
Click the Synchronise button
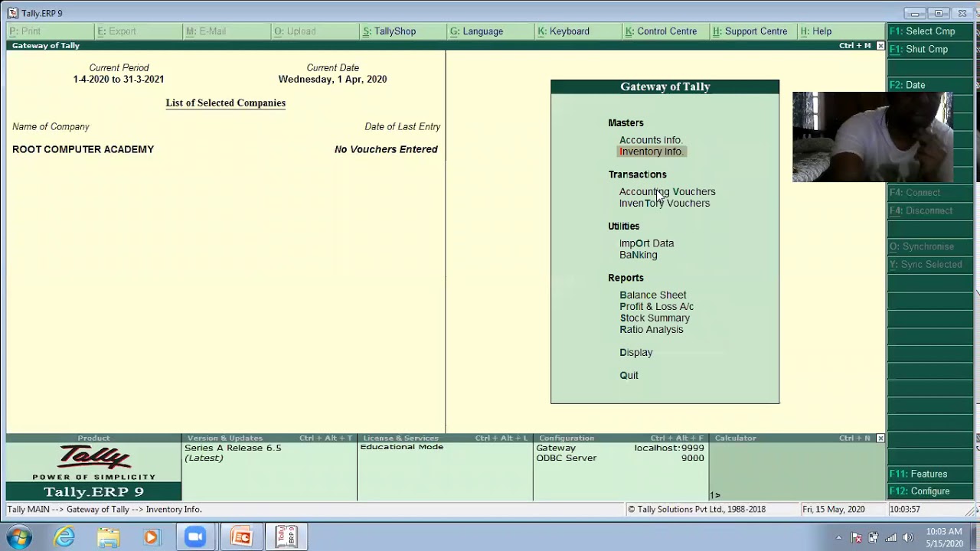[x=929, y=246]
